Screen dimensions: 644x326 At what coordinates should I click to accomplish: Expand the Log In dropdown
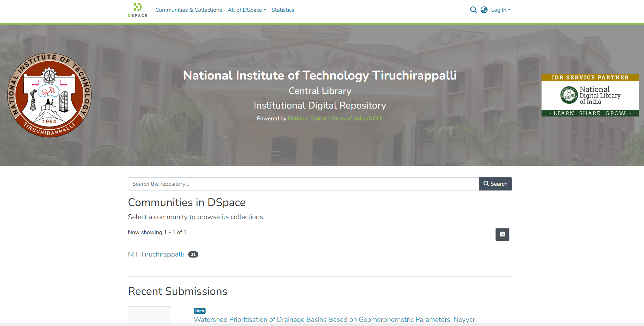click(501, 10)
